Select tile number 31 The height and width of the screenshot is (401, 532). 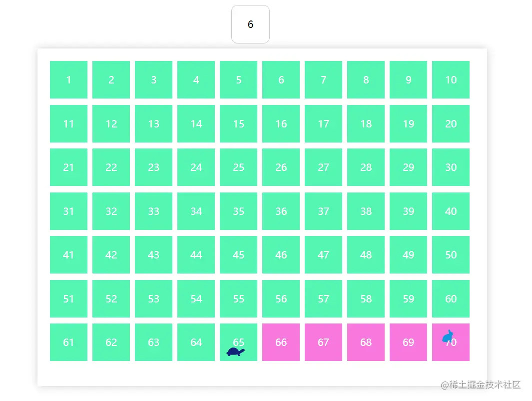click(x=68, y=211)
